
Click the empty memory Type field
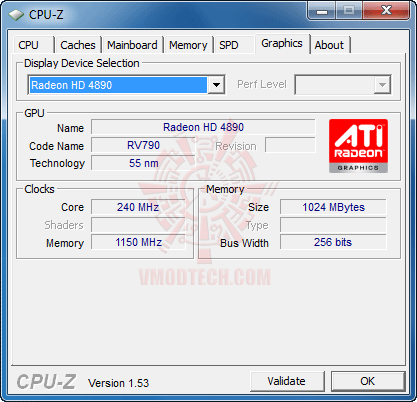pos(333,225)
